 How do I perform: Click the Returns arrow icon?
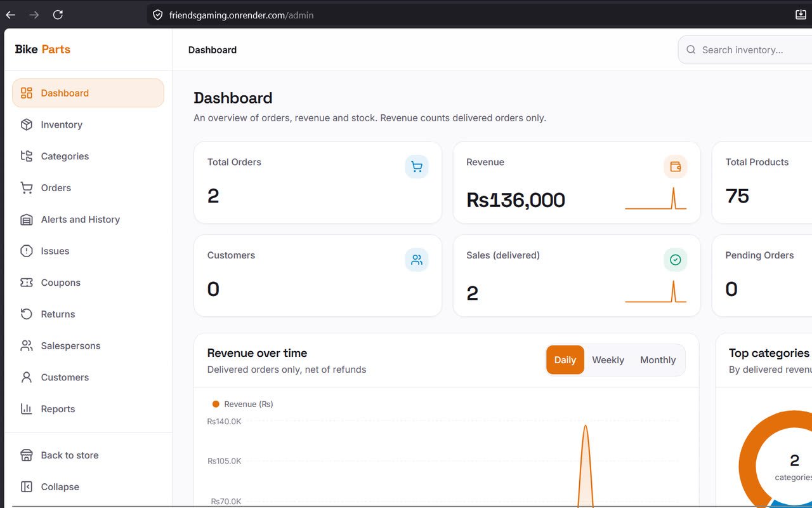(27, 314)
